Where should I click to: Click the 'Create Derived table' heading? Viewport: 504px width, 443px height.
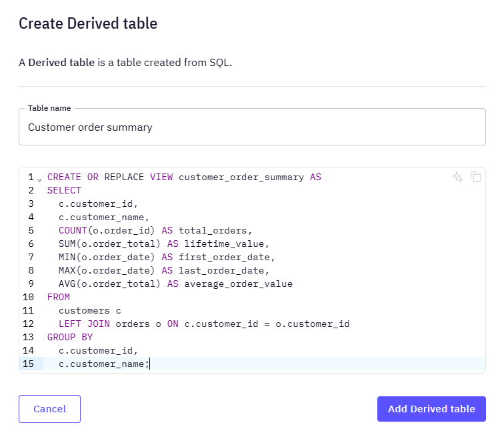click(88, 23)
